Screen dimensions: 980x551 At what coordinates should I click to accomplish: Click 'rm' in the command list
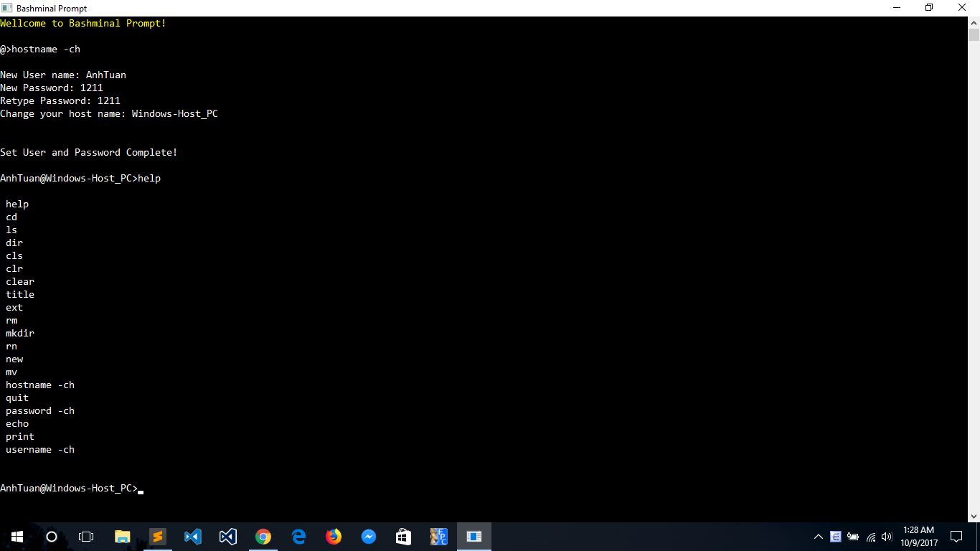pos(11,320)
